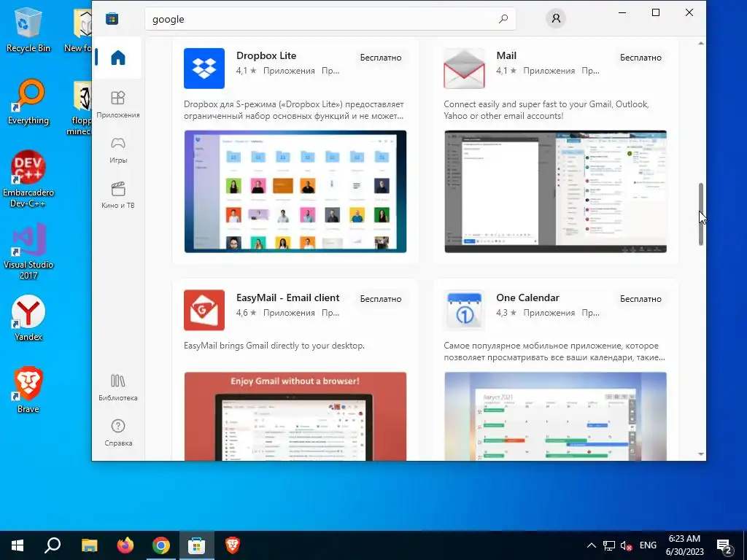Open the Home section in the Store sidebar
Screen dimensions: 747x560
tap(118, 58)
